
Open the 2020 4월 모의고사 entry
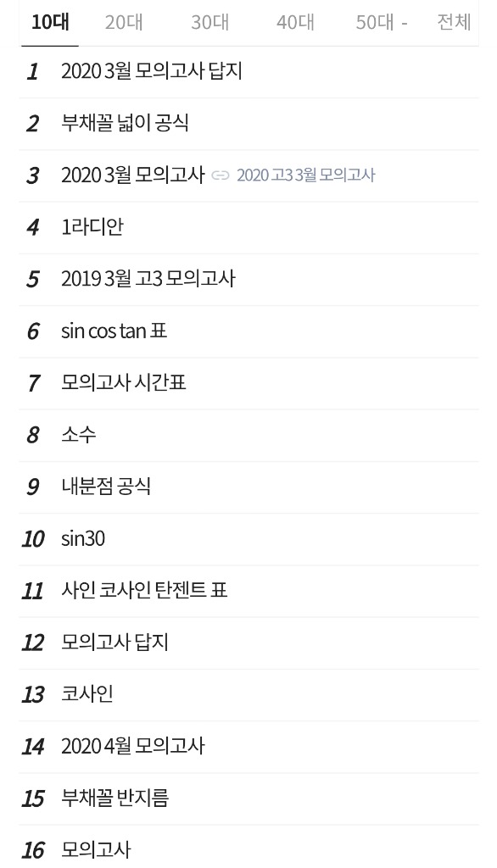133,746
